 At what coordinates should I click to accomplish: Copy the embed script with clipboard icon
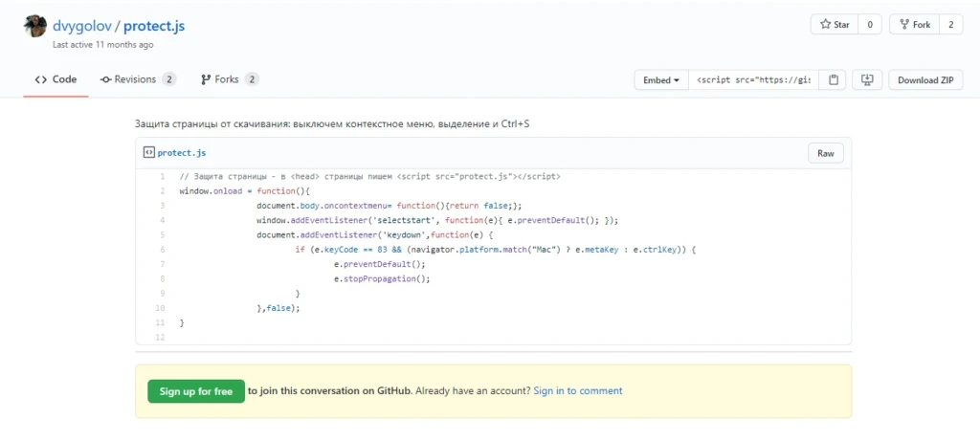click(834, 80)
